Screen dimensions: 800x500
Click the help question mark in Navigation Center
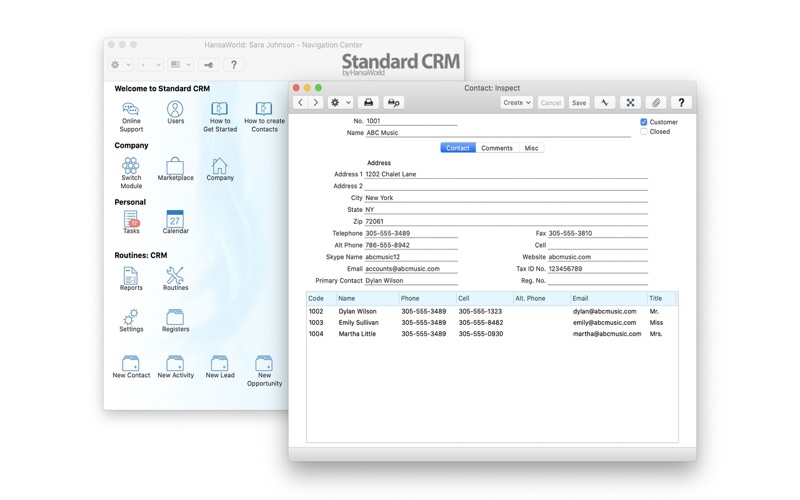[234, 65]
